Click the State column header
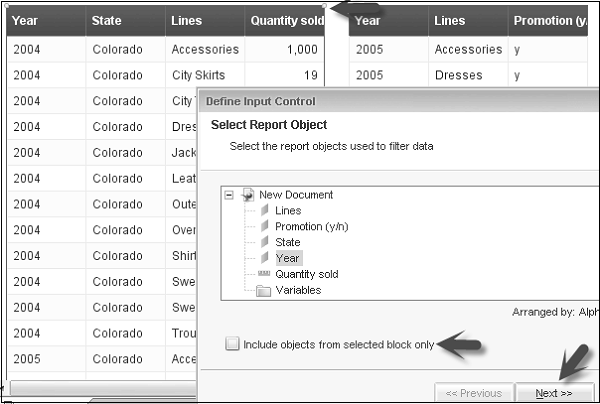This screenshot has height=404, width=600. [107, 21]
